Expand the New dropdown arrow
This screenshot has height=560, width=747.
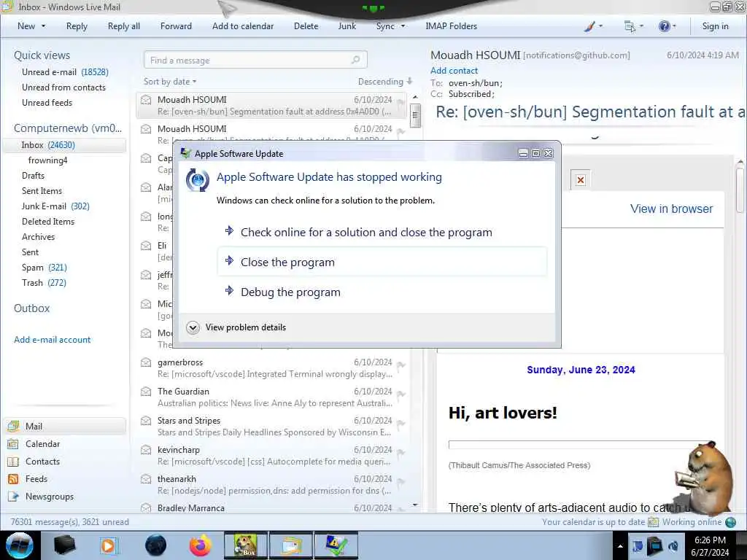(x=44, y=26)
